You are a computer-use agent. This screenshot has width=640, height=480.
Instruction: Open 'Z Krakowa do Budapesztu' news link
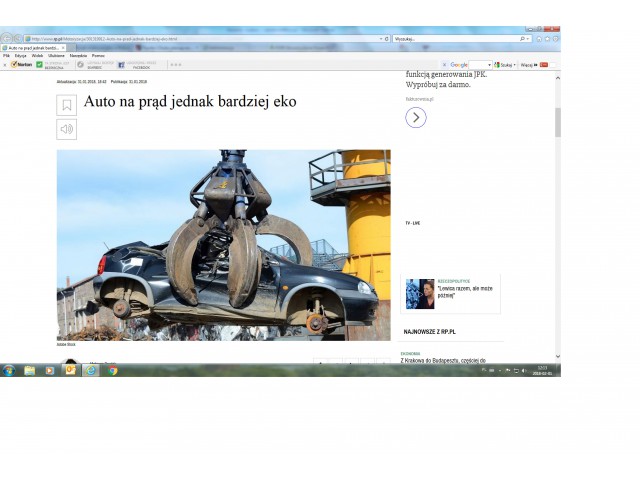(x=443, y=360)
